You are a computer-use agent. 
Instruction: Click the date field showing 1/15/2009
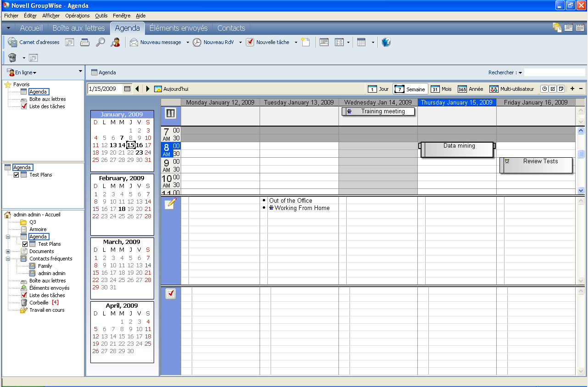coord(105,89)
